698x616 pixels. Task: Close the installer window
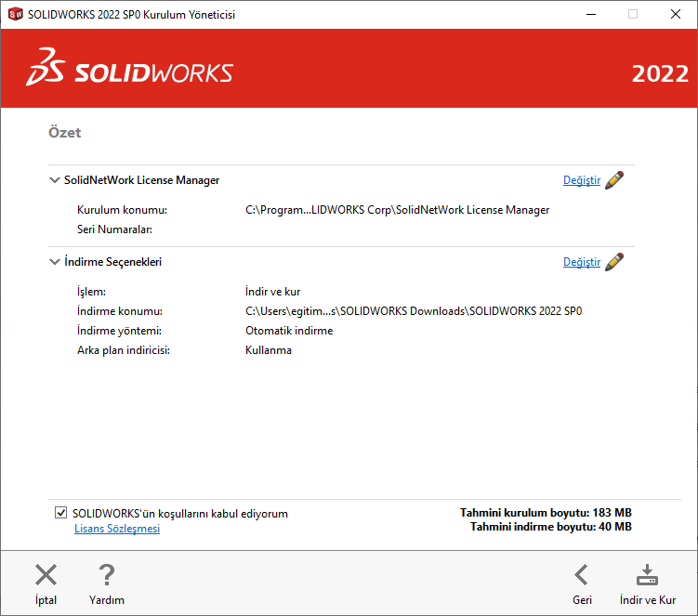(675, 14)
